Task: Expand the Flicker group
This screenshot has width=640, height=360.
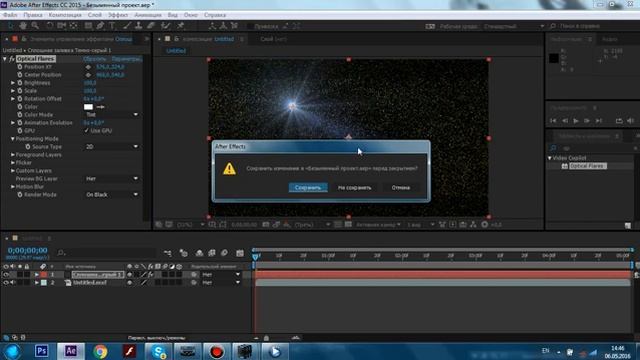Action: 13,162
